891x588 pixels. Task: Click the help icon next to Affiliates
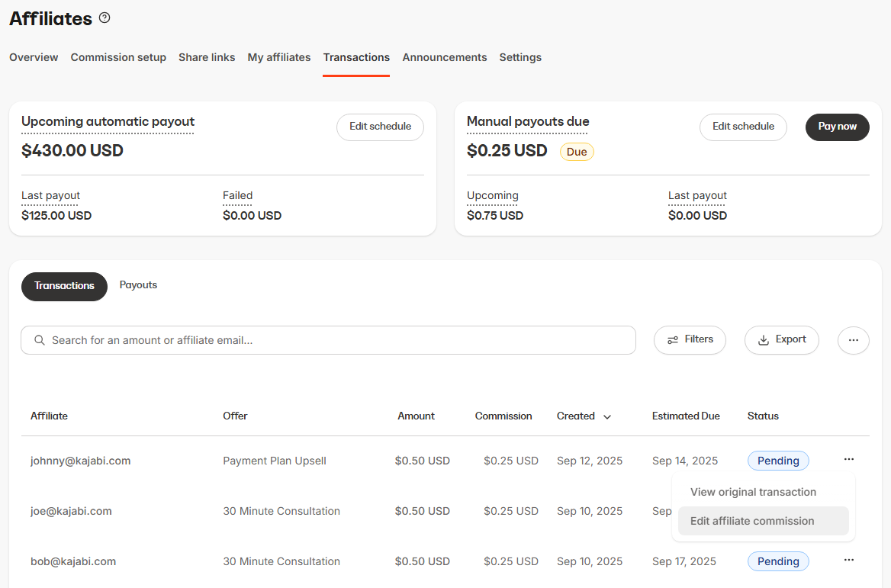point(105,18)
